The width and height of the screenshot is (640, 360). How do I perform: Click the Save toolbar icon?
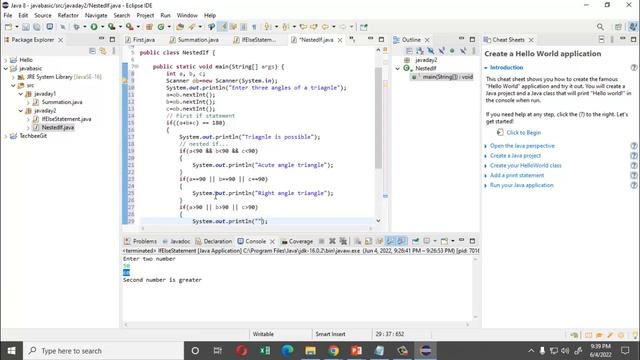point(26,27)
